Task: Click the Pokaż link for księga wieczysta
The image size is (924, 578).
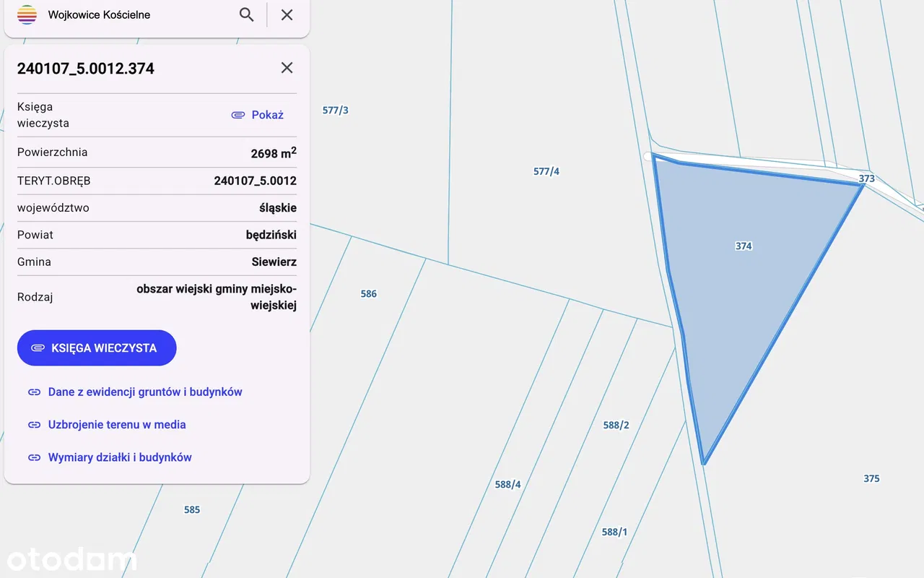Action: (x=267, y=115)
